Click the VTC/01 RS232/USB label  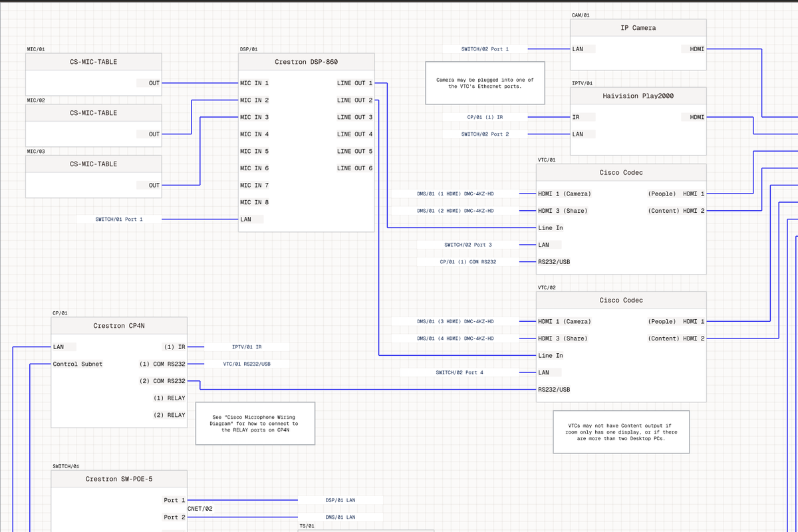247,364
